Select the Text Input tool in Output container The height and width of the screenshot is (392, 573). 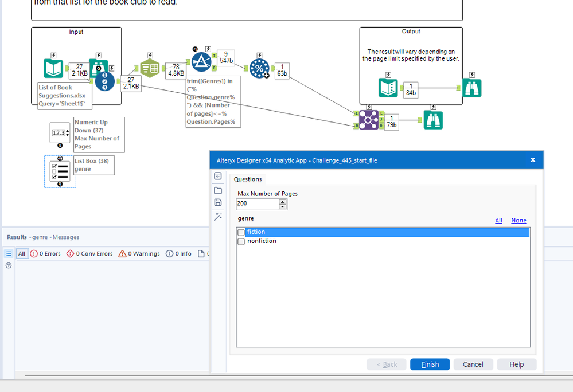pyautogui.click(x=388, y=88)
